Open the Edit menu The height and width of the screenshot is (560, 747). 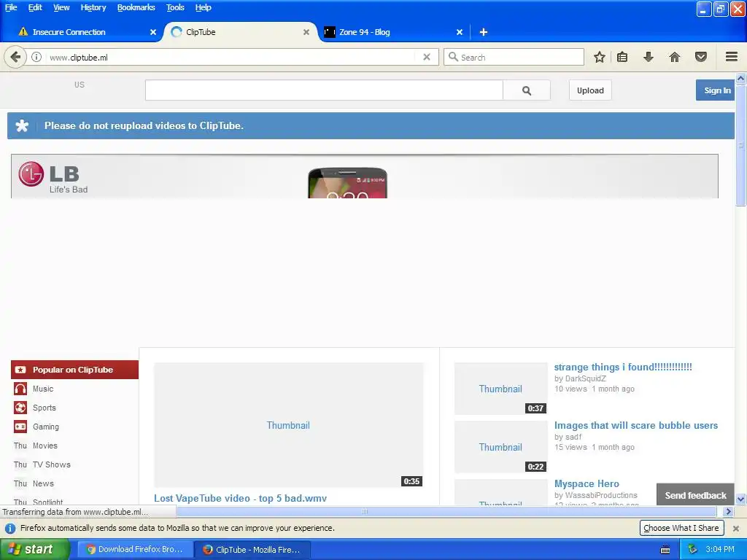35,7
